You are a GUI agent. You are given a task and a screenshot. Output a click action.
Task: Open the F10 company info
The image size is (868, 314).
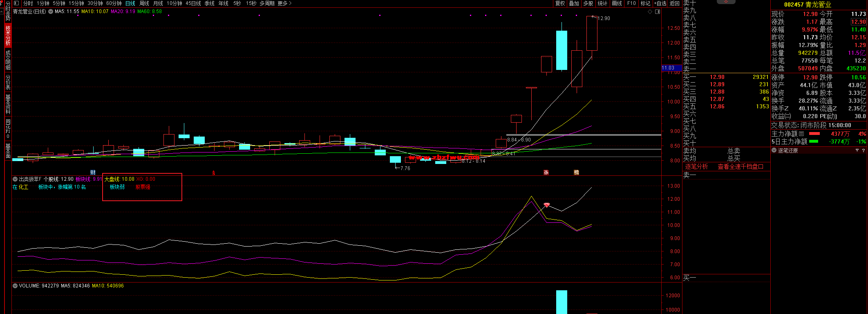(632, 3)
